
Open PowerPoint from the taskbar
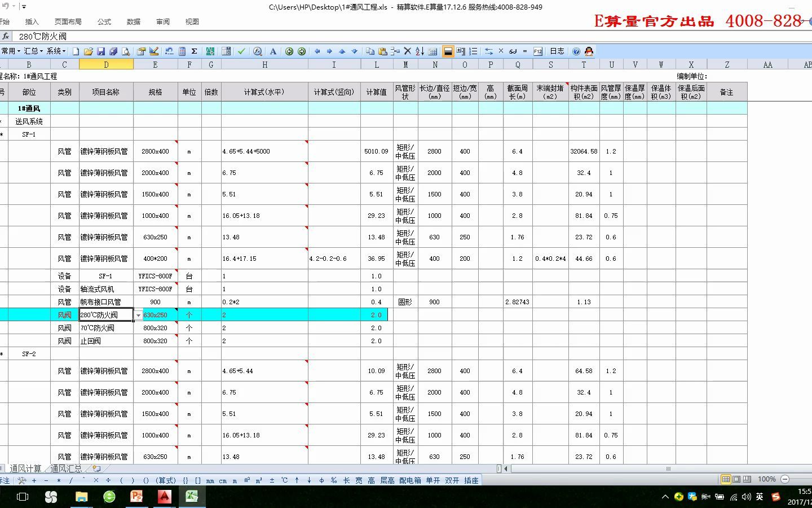point(136,497)
